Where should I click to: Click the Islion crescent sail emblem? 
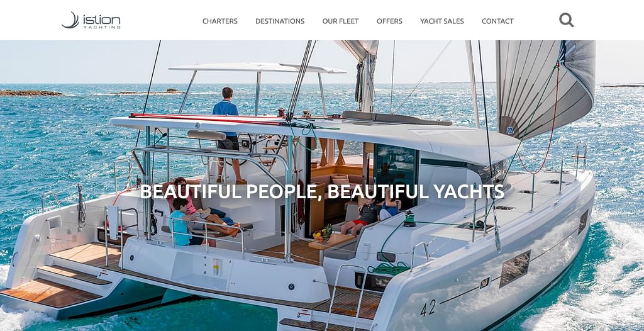70,20
